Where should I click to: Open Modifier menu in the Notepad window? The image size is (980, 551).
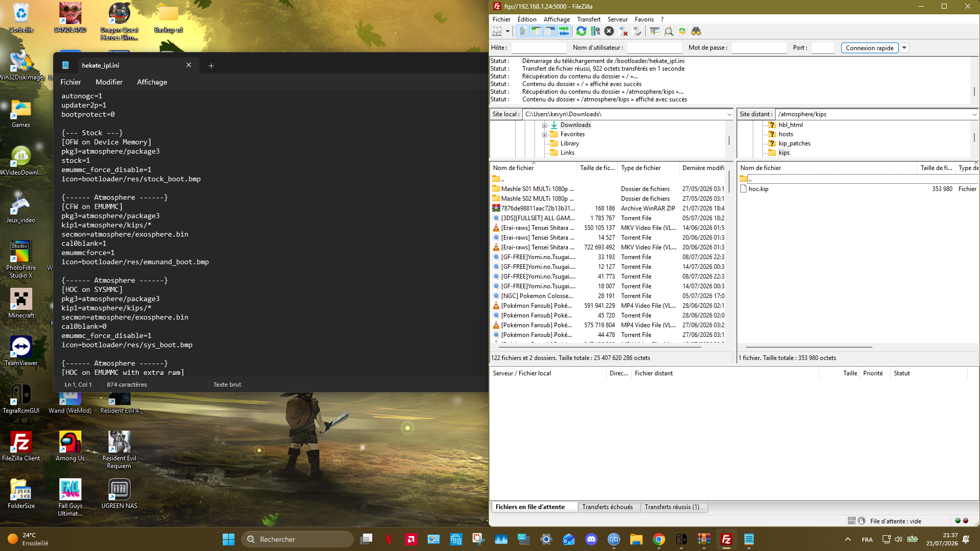point(109,82)
